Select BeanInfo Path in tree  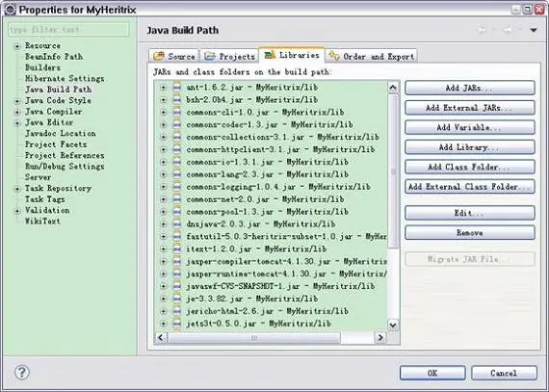(54, 57)
